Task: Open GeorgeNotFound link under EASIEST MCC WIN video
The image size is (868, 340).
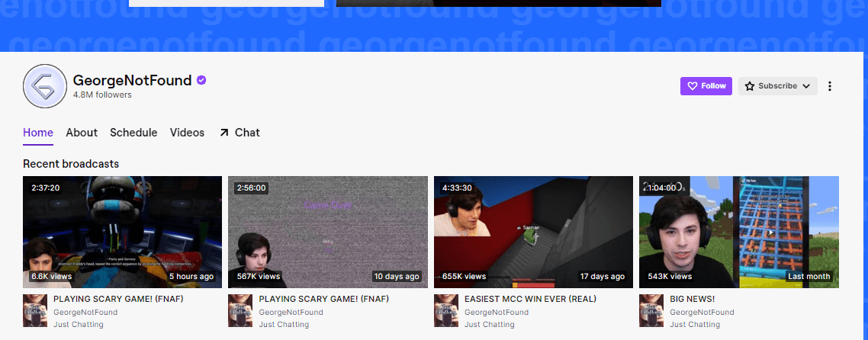Action: click(x=497, y=313)
